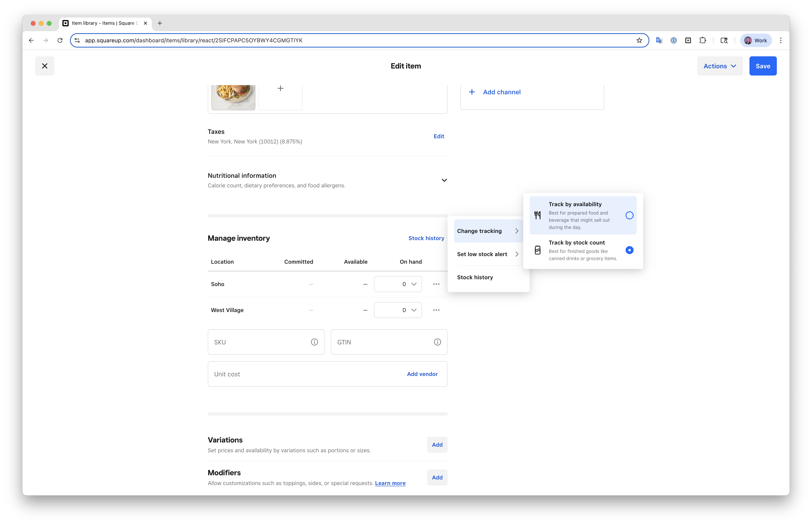Expand Nutritional information section

point(444,180)
